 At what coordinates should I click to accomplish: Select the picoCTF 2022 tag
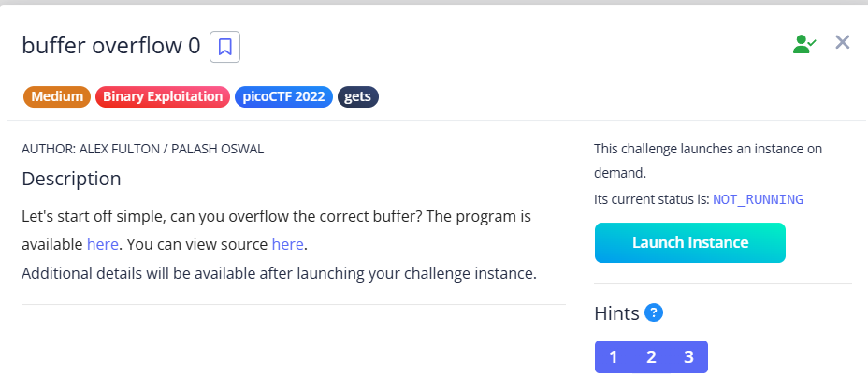pyautogui.click(x=283, y=96)
